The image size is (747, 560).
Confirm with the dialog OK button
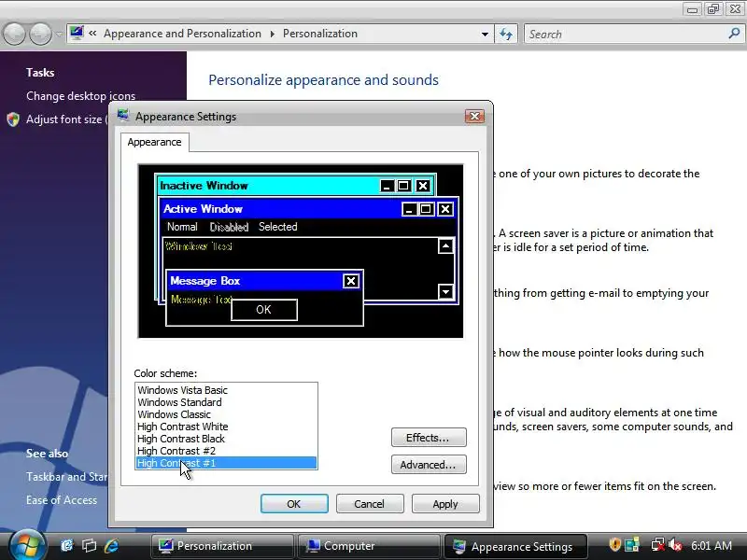pos(294,504)
